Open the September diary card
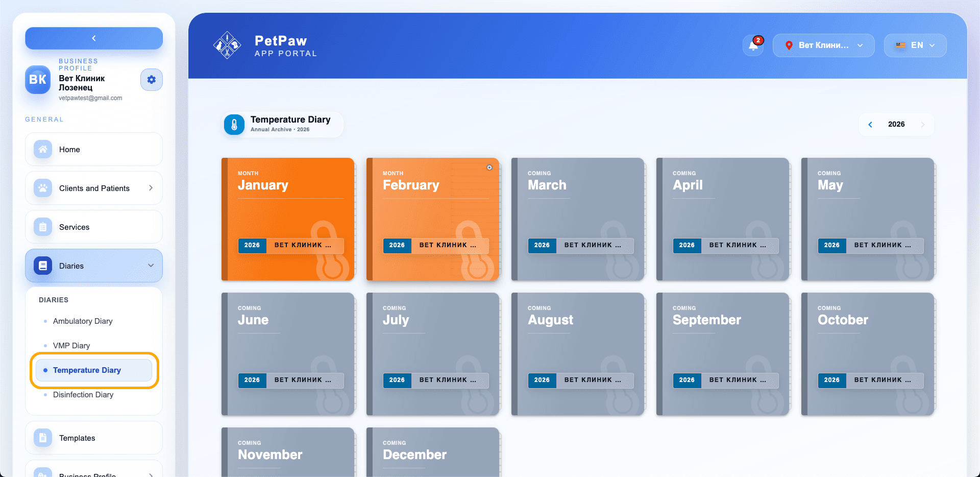980x477 pixels. pyautogui.click(x=723, y=354)
